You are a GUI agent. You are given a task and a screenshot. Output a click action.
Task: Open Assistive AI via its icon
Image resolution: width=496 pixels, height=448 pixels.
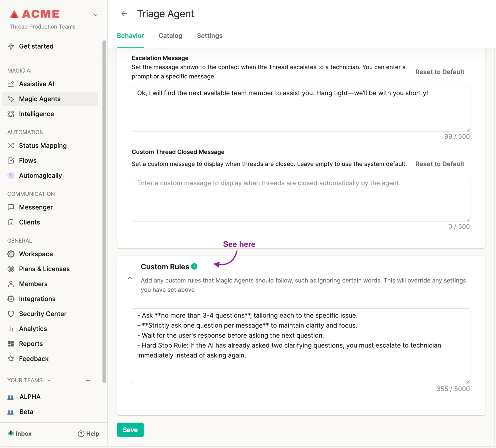(x=11, y=84)
